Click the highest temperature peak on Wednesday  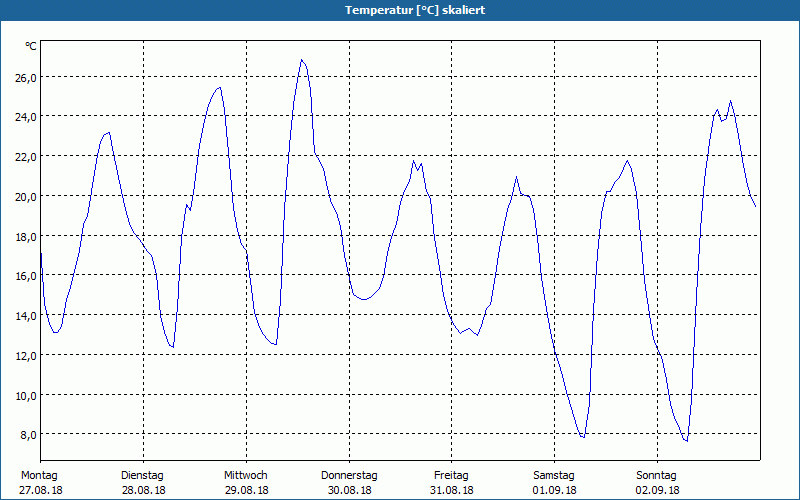(302, 60)
